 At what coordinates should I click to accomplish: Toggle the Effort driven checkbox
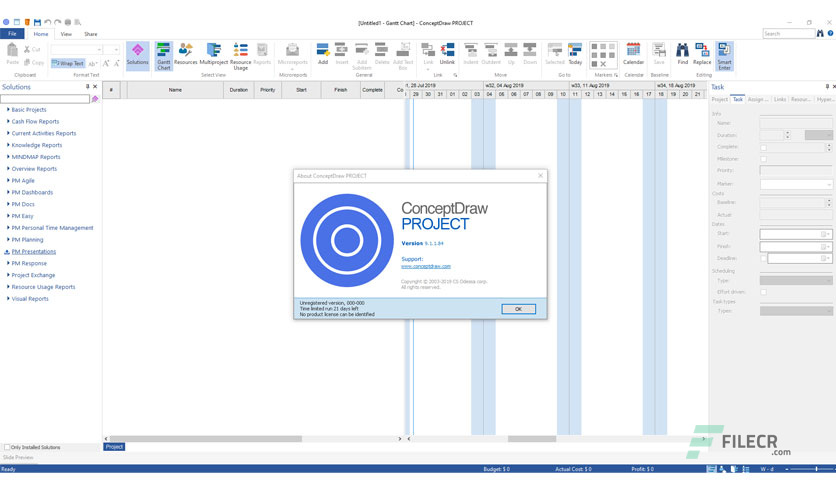(763, 292)
